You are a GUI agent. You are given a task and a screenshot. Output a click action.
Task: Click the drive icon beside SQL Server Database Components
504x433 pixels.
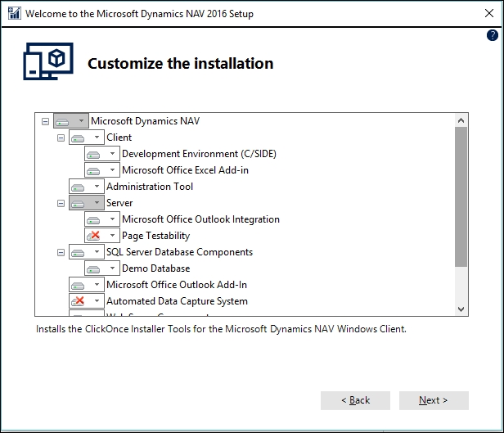(x=78, y=253)
